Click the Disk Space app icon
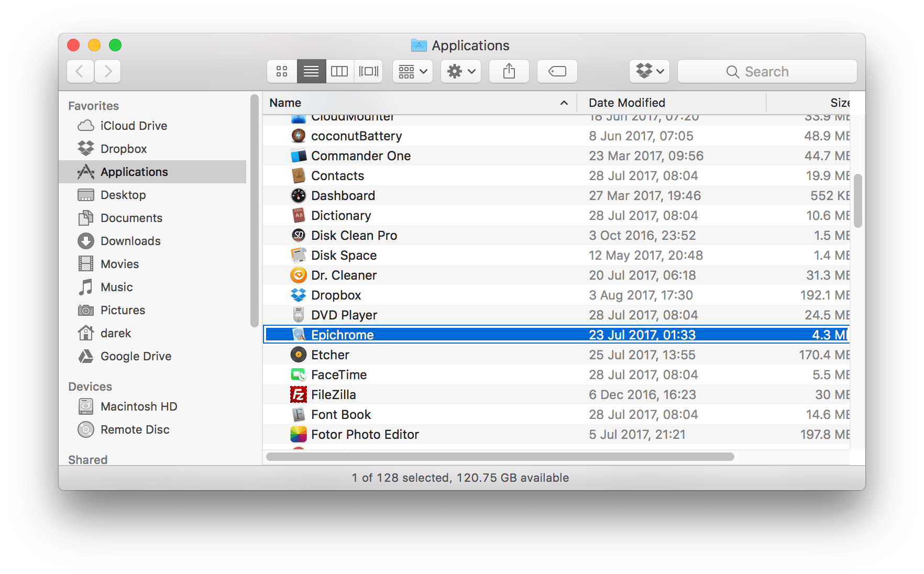Screen dimensions: 924x574 point(298,255)
